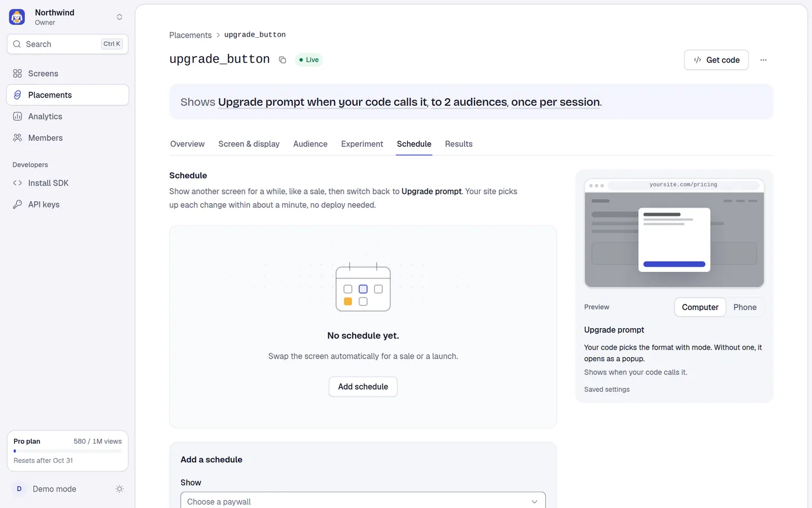812x508 pixels.
Task: Click the yoursite.com/pricing preview thumbnail
Action: 674,233
